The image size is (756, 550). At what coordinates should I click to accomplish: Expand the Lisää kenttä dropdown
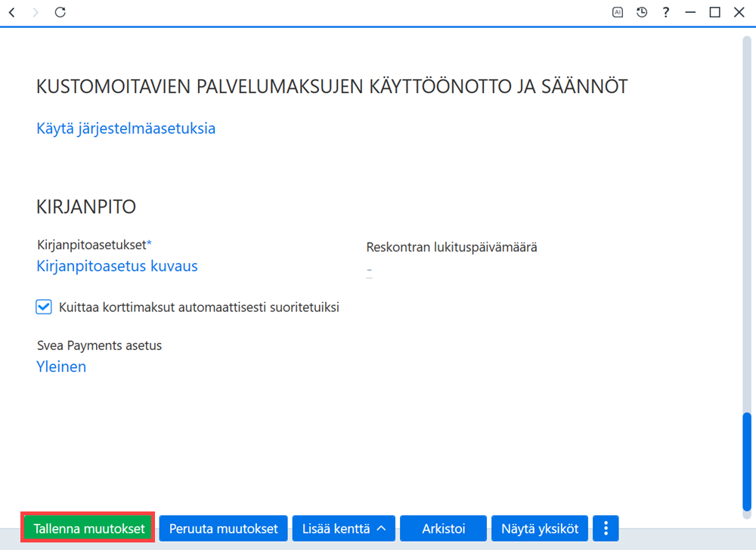pyautogui.click(x=344, y=528)
